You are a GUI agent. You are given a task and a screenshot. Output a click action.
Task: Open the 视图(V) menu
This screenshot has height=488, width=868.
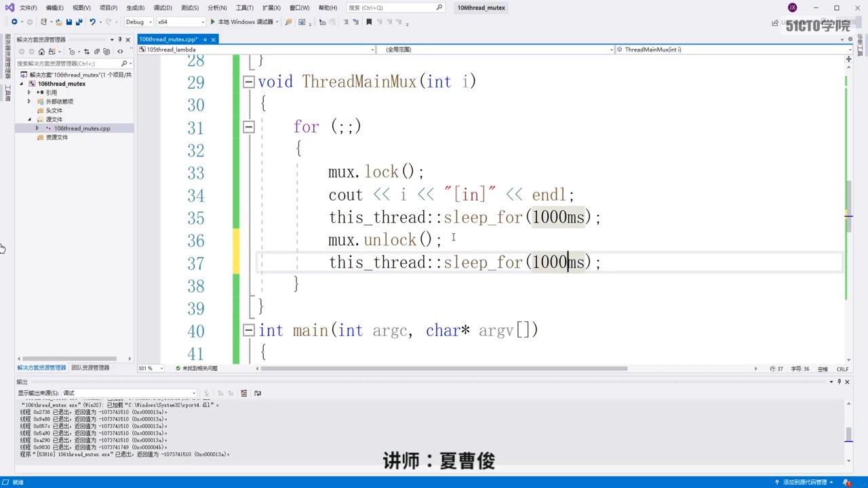pos(81,7)
